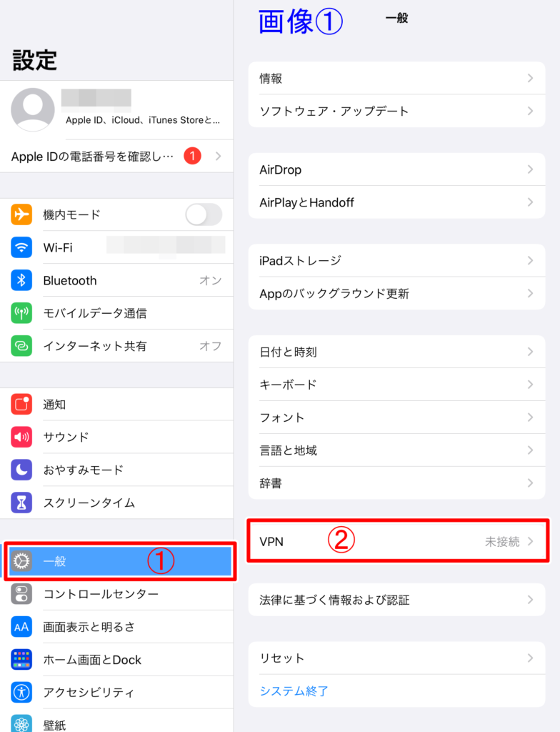Expand the リセット row chevron
560x732 pixels.
530,658
